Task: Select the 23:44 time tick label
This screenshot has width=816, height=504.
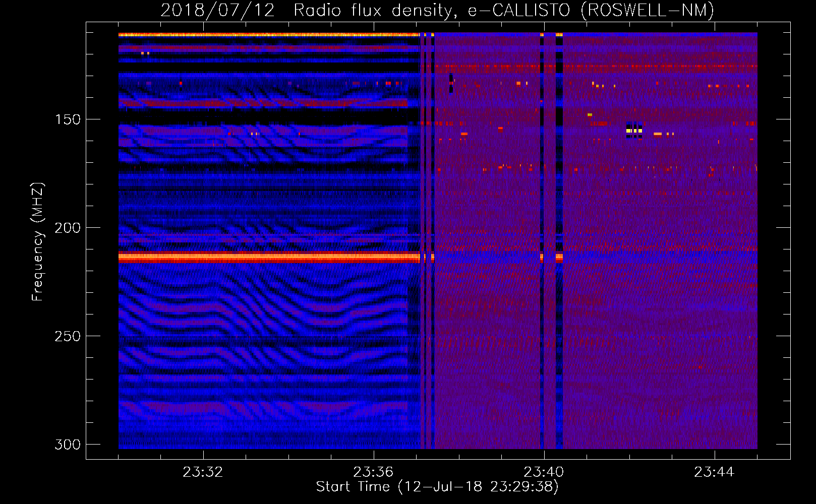Action: click(714, 472)
